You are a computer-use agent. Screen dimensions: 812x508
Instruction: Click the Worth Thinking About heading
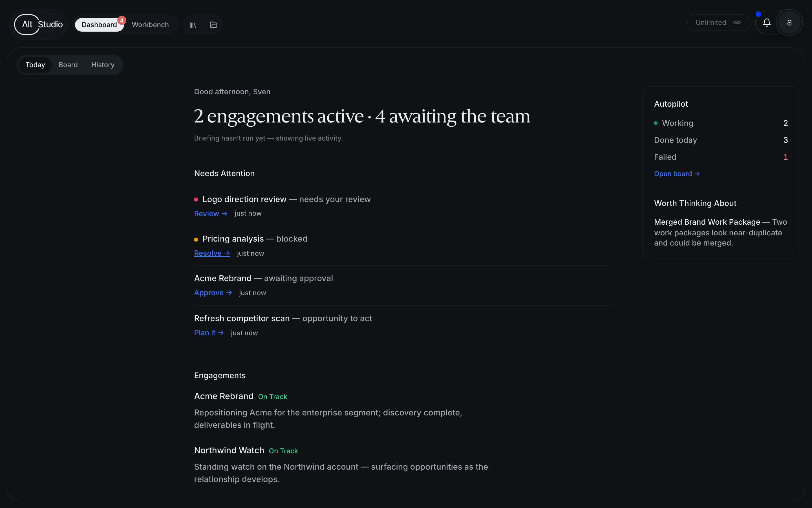(695, 203)
